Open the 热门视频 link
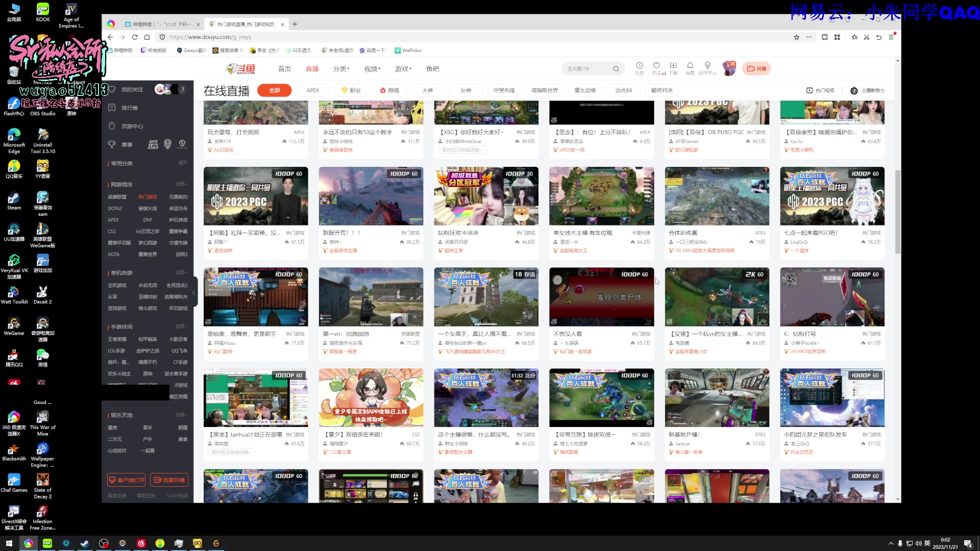This screenshot has width=980, height=551. [x=820, y=90]
